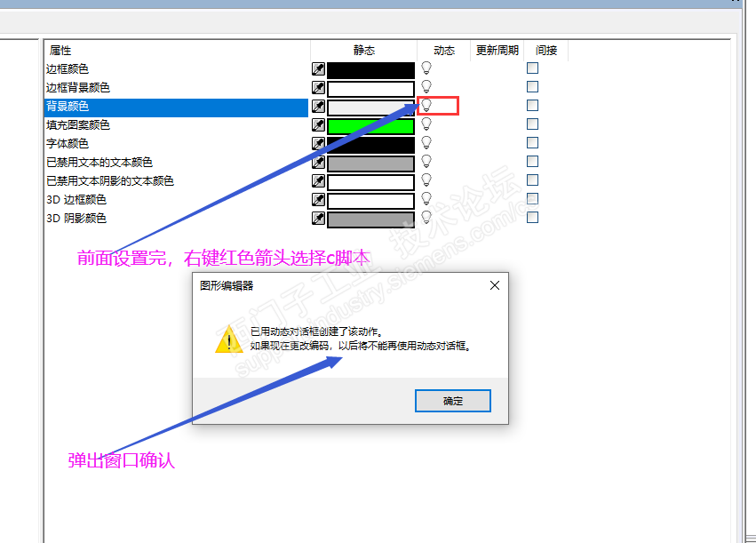
Task: Click the lightbulb icon for 3D 边框颜色
Action: (x=426, y=199)
